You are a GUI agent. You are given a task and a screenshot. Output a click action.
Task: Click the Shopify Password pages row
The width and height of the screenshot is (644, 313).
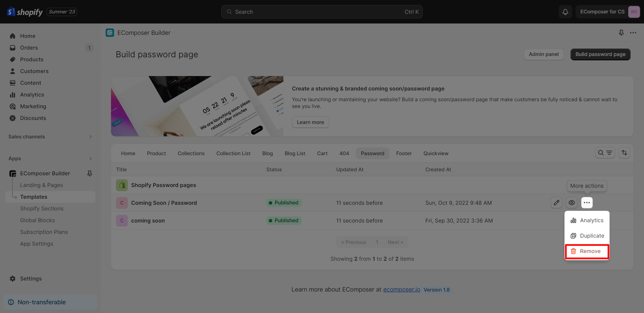pos(372,185)
